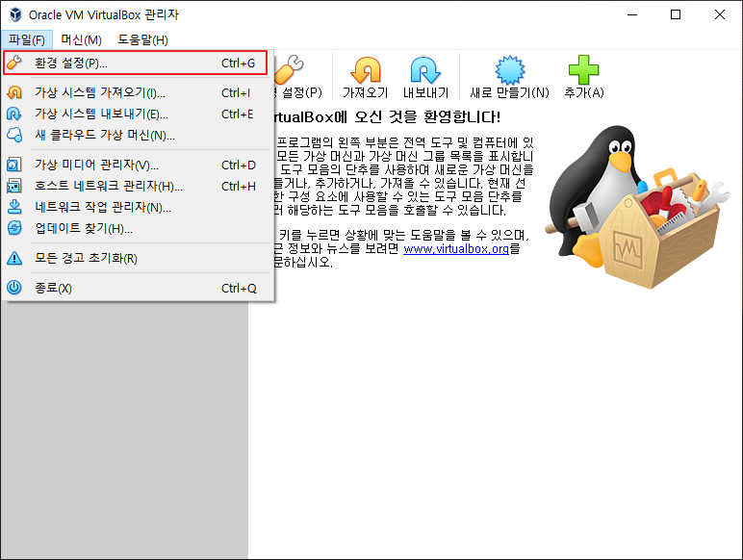Screen dimensions: 743x560
Task: Close the Oracle VM VirtualBox window
Action: coord(719,14)
